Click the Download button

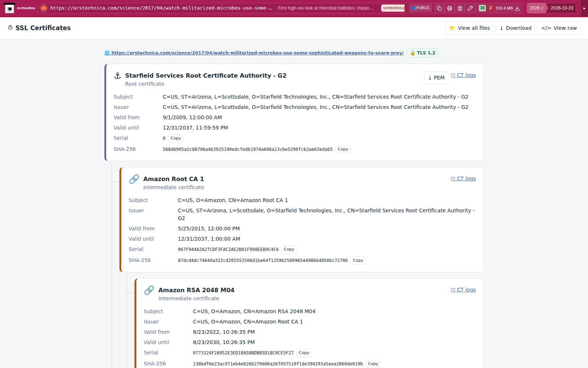pos(515,28)
